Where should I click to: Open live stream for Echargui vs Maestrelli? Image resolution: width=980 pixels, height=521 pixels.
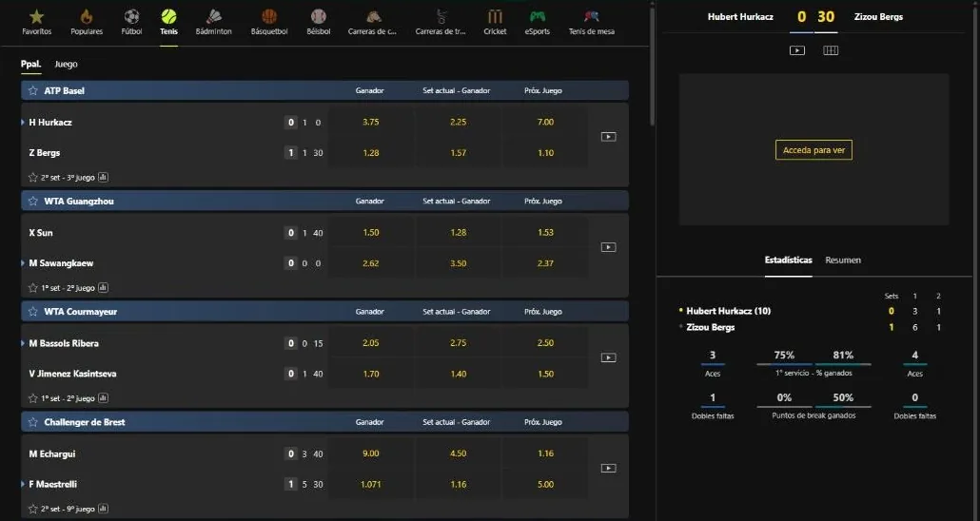pyautogui.click(x=608, y=469)
